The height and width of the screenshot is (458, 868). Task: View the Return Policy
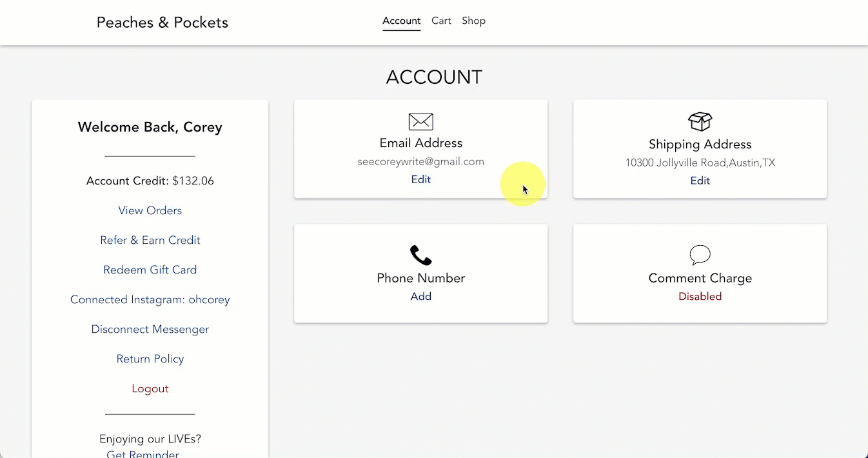[x=150, y=359]
